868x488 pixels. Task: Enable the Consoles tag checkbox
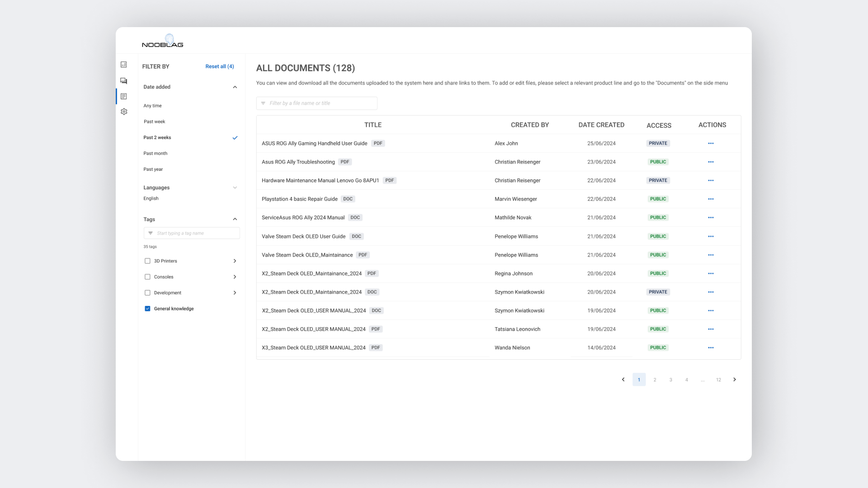pos(147,277)
